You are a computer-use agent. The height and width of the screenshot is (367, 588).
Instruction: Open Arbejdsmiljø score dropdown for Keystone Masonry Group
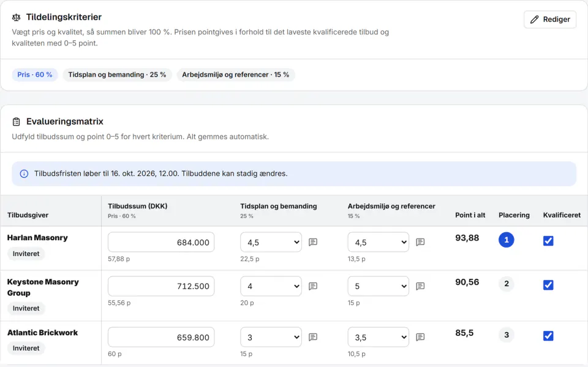tap(378, 286)
